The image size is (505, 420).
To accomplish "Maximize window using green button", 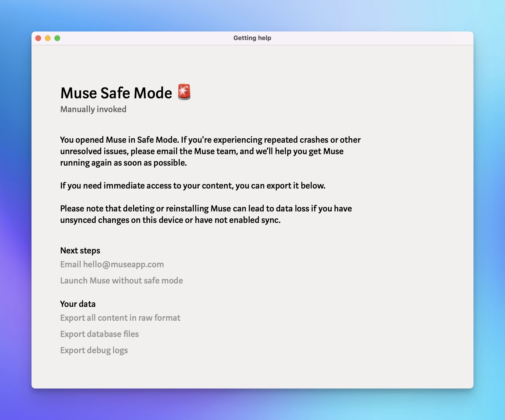I will (x=57, y=38).
